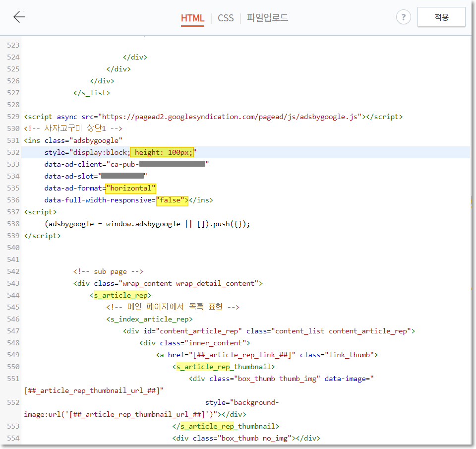This screenshot has height=449, width=476.
Task: Click line number 529 in the gutter
Action: [13, 117]
